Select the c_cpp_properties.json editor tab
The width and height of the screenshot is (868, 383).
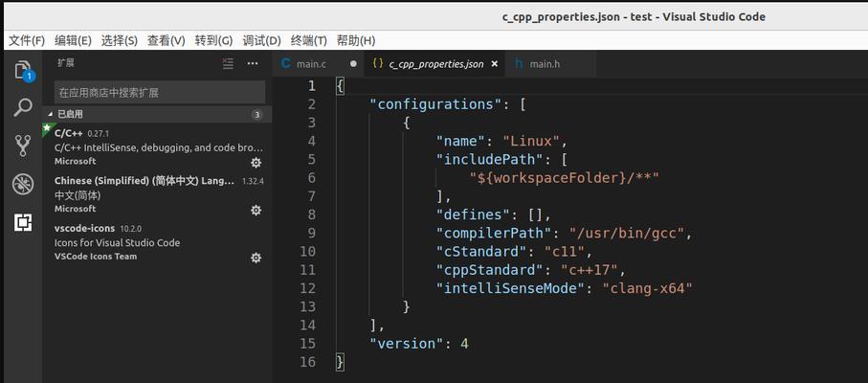point(434,63)
